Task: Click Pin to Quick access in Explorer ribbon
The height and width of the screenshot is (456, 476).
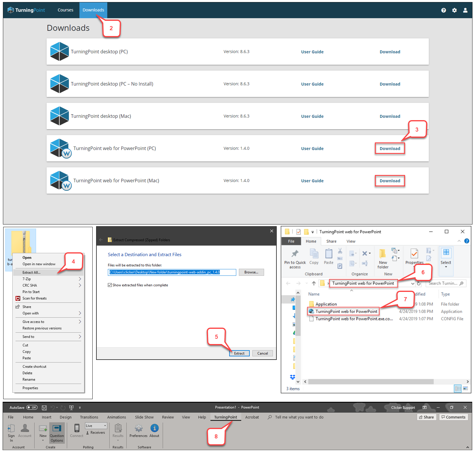Action: click(295, 259)
